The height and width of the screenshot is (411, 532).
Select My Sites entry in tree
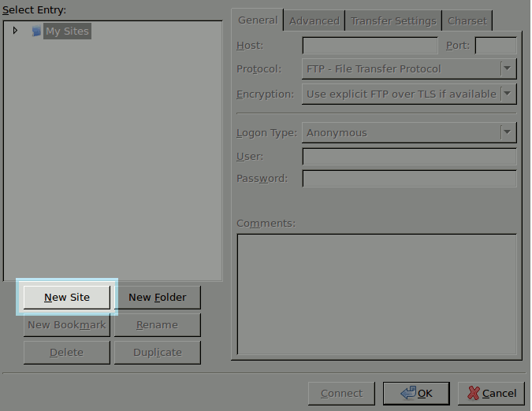[67, 31]
